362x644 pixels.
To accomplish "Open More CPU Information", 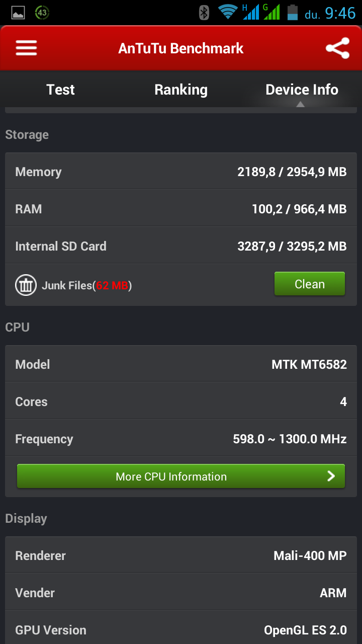I will (x=171, y=476).
